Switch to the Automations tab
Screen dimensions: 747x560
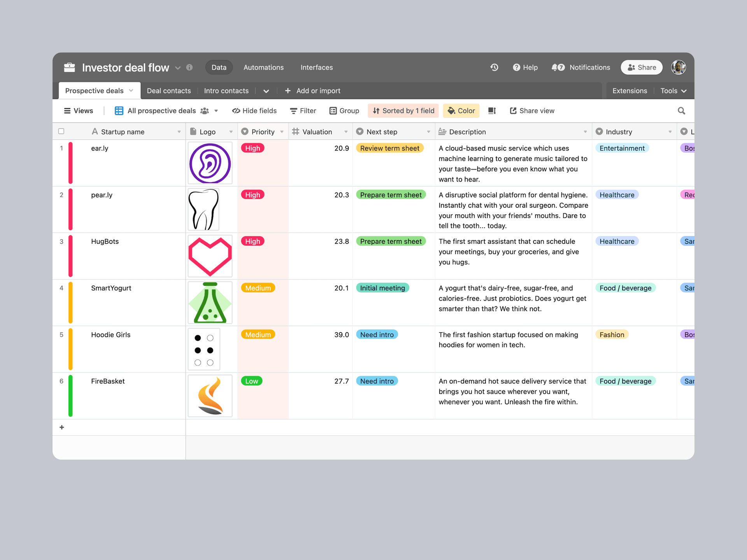(263, 67)
